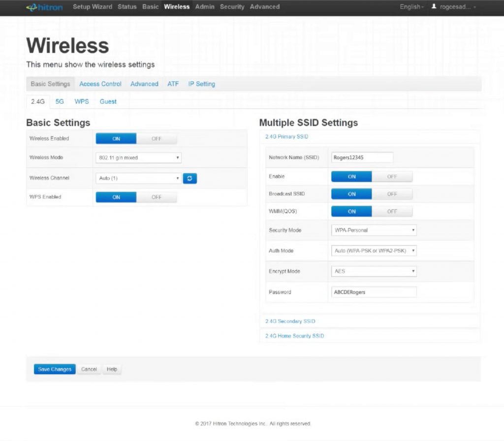Expand the 2.4G Secondary SSID section
This screenshot has height=441, width=504.
pos(290,321)
